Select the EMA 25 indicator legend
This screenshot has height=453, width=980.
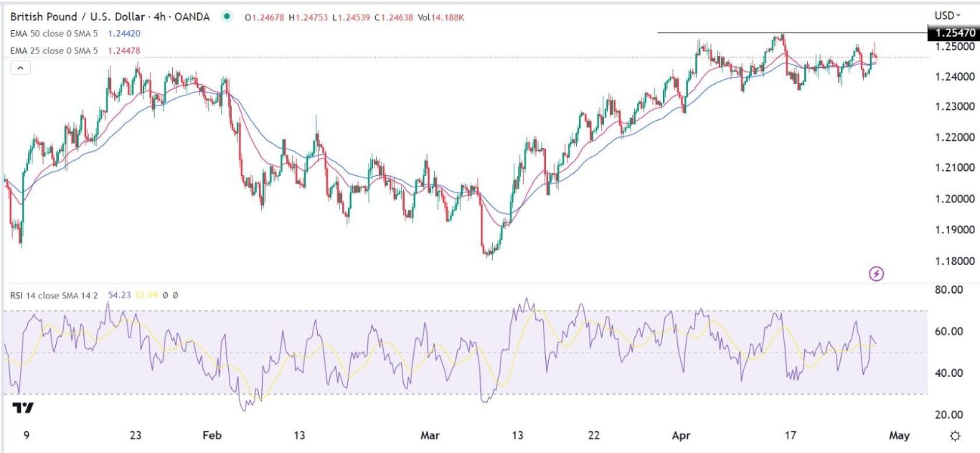click(x=52, y=50)
